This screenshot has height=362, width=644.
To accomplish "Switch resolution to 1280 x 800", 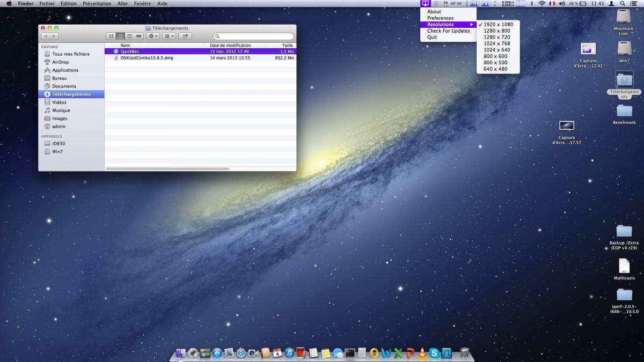I will (496, 31).
